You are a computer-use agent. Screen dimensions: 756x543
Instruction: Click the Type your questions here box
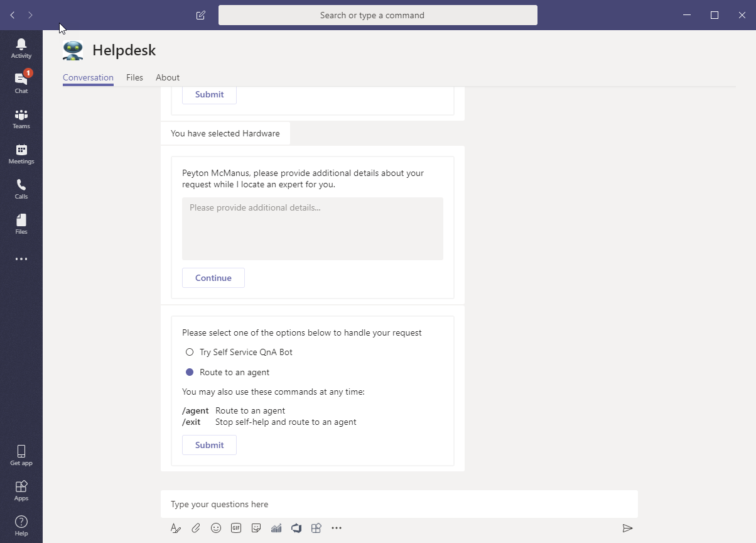tap(399, 504)
